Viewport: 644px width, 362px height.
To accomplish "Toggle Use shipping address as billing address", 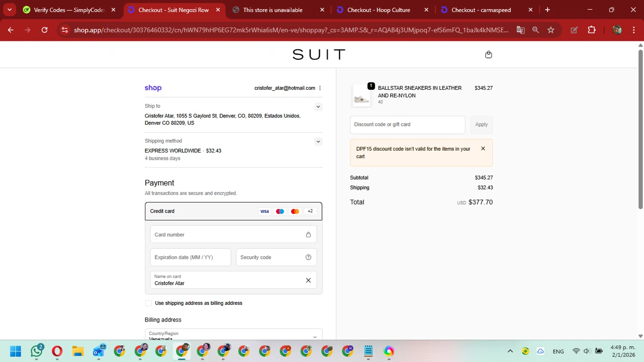I will point(149,303).
